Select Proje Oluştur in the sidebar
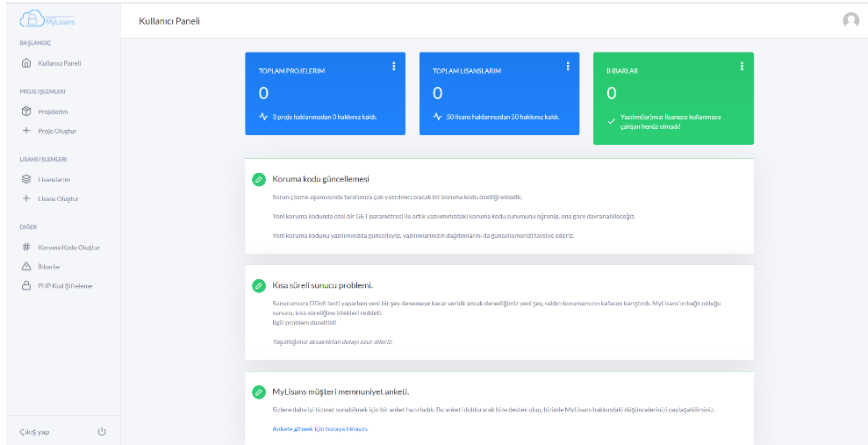This screenshot has height=445, width=868. 58,131
